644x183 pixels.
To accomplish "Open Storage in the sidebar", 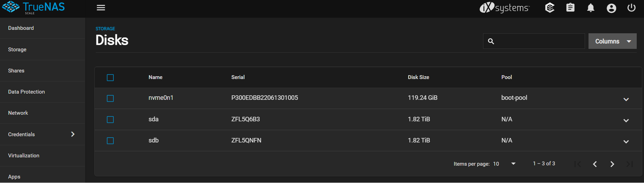I will coord(17,50).
